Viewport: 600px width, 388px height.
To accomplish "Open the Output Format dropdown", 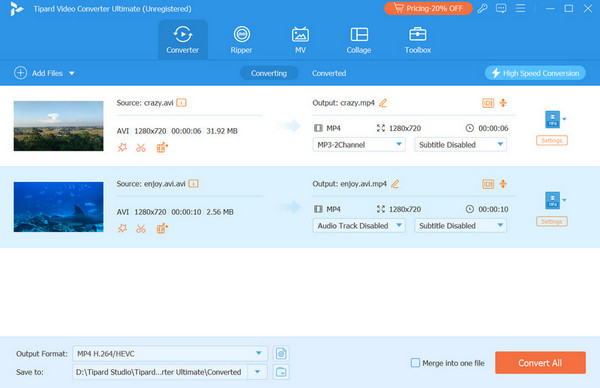I will (x=170, y=354).
